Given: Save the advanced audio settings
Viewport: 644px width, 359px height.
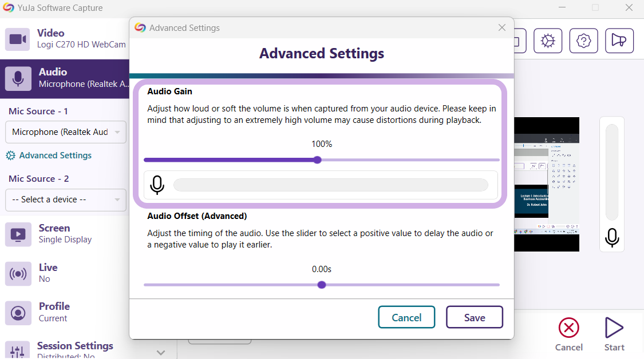Looking at the screenshot, I should tap(474, 317).
